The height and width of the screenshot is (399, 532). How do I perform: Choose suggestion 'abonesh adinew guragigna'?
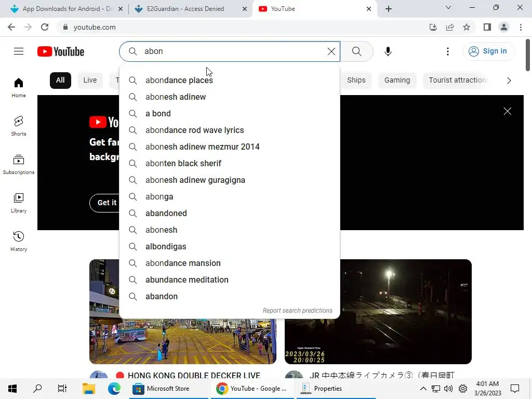pyautogui.click(x=230, y=180)
